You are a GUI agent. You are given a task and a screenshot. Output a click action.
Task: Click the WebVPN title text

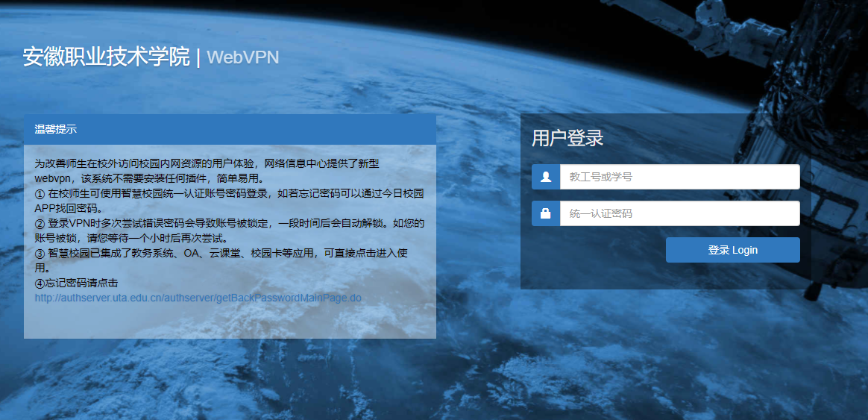tap(243, 57)
